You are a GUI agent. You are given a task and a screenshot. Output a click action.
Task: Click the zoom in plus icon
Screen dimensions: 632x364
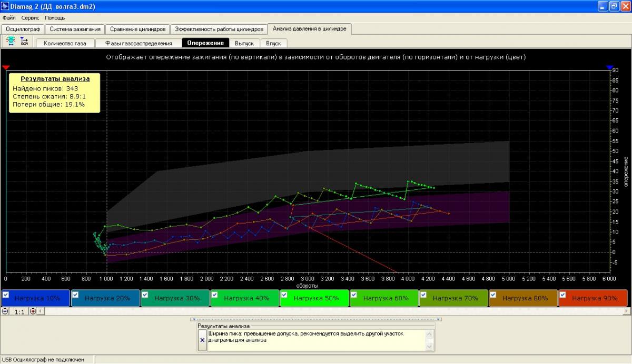click(33, 311)
